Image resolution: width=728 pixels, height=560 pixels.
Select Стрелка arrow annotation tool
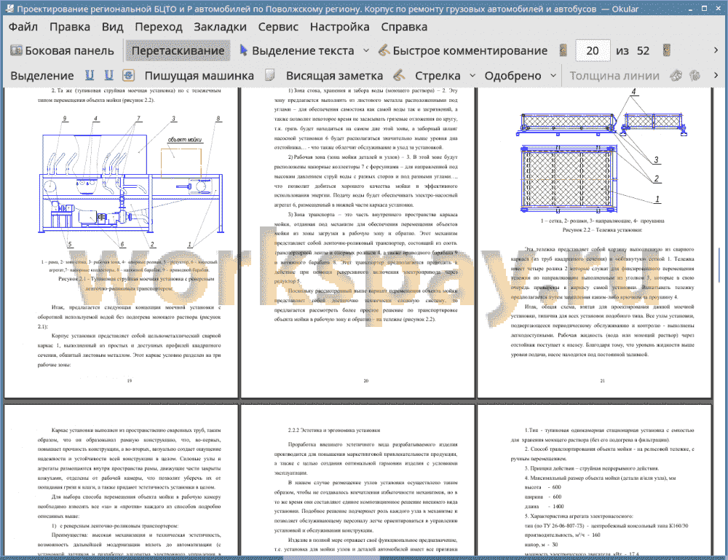[438, 76]
